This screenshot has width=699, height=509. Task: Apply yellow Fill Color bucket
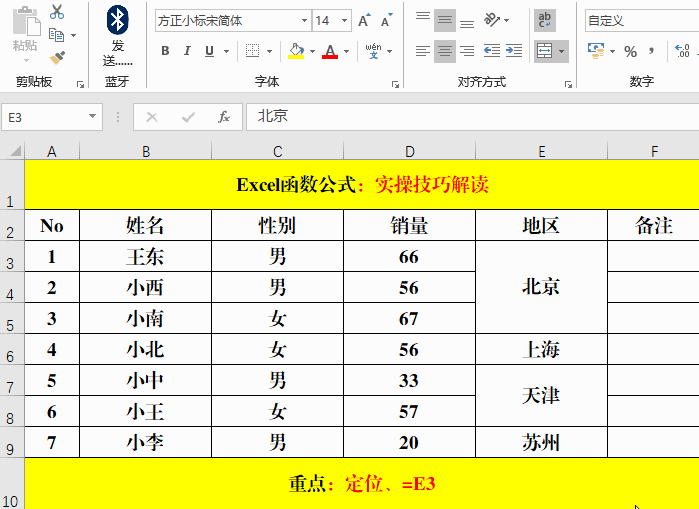click(296, 51)
